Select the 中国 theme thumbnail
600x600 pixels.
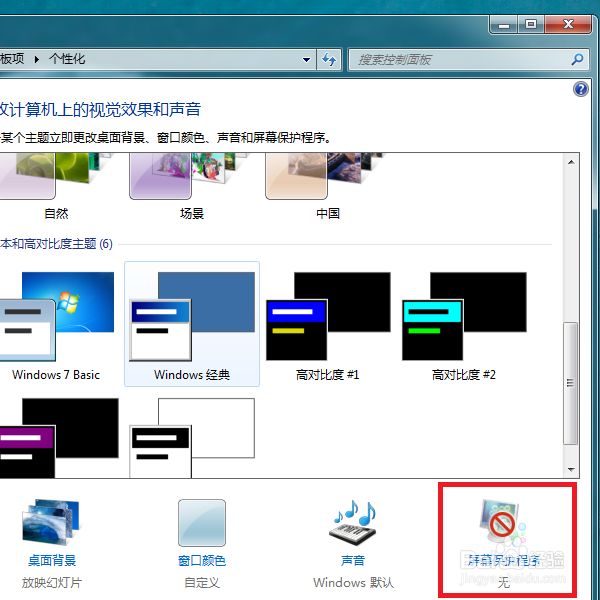327,176
